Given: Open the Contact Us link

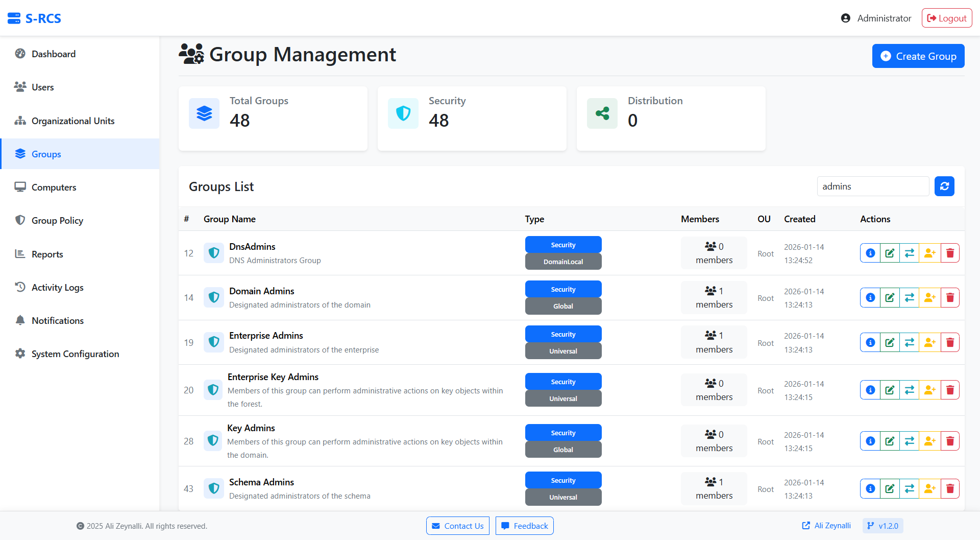Looking at the screenshot, I should tap(457, 525).
